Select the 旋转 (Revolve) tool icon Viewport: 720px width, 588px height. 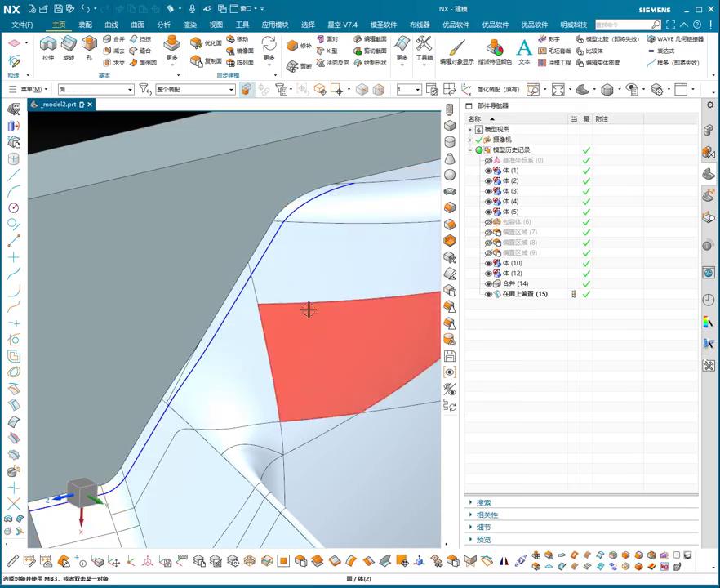pos(69,44)
